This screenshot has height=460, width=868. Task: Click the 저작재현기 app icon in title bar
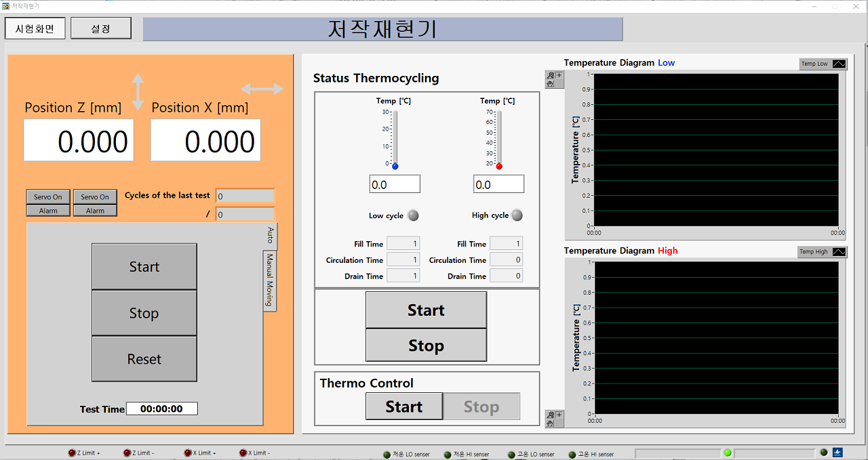coord(5,5)
